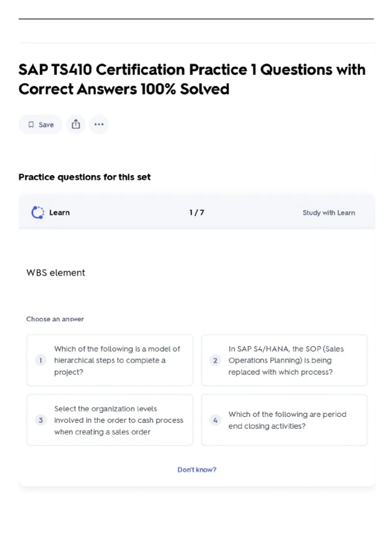Image resolution: width=392 pixels, height=556 pixels.
Task: Click the number 2 answer badge
Action: point(215,360)
